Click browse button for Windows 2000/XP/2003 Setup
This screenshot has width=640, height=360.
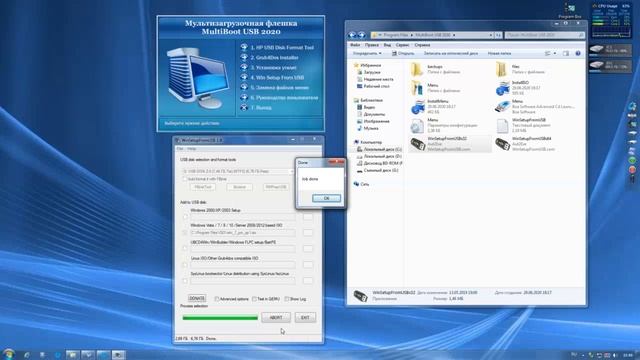click(x=308, y=217)
